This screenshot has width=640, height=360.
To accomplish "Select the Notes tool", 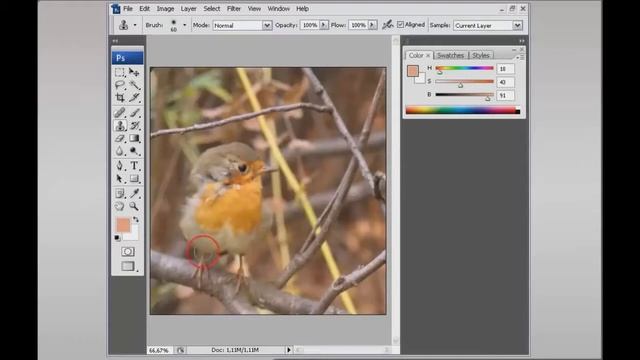I will [120, 193].
